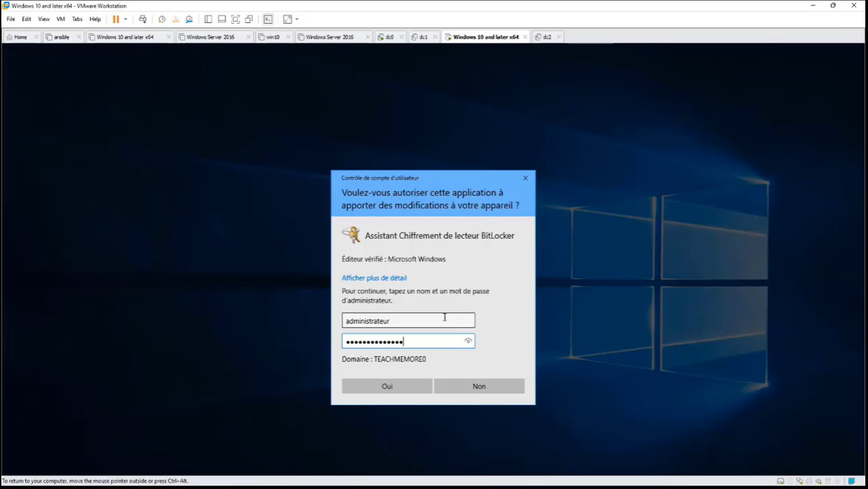Click the hard disk status icon
The image size is (868, 489).
(781, 480)
